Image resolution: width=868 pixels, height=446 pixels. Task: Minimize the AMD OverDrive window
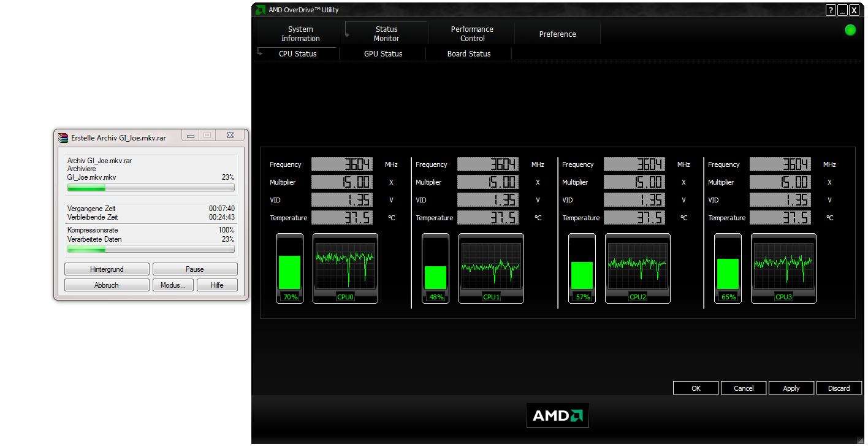[x=842, y=10]
